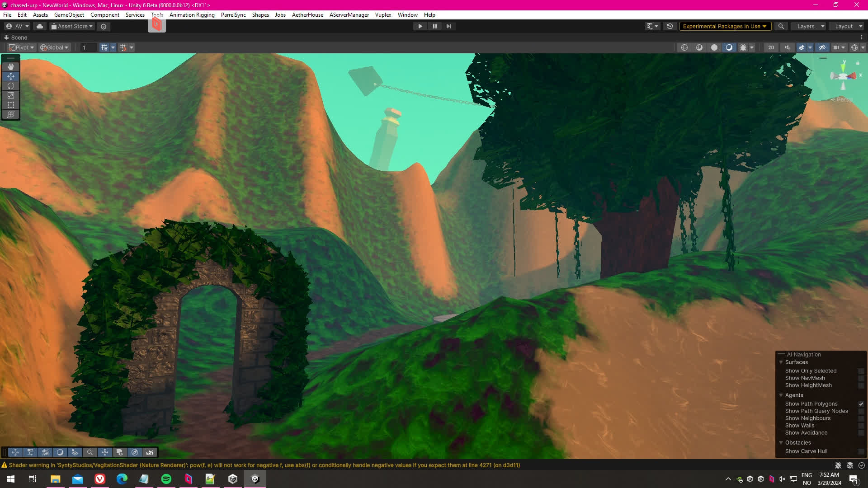The height and width of the screenshot is (488, 868).
Task: Open the Undo History icon
Action: point(670,26)
